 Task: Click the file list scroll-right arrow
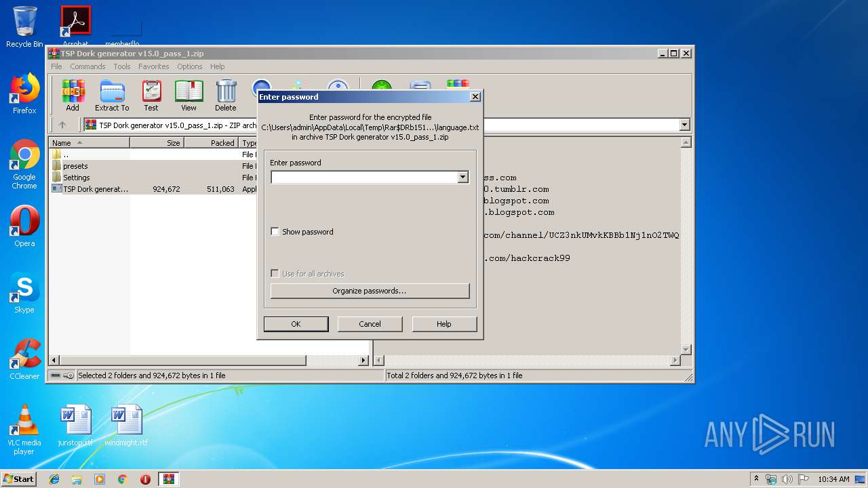363,361
